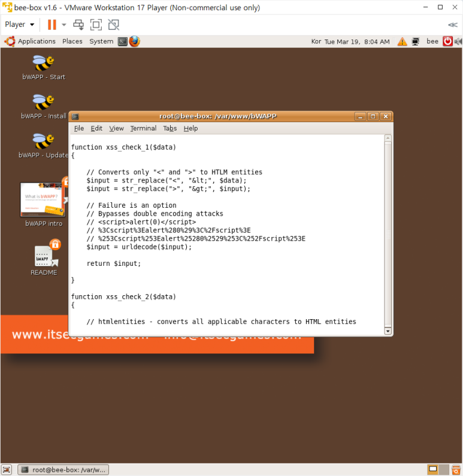The width and height of the screenshot is (463, 476).
Task: Collapse the VMware toolbar chevrons
Action: coord(452,25)
